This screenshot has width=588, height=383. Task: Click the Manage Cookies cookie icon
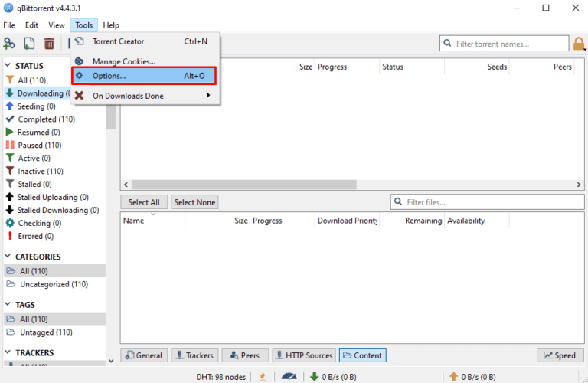pyautogui.click(x=79, y=61)
